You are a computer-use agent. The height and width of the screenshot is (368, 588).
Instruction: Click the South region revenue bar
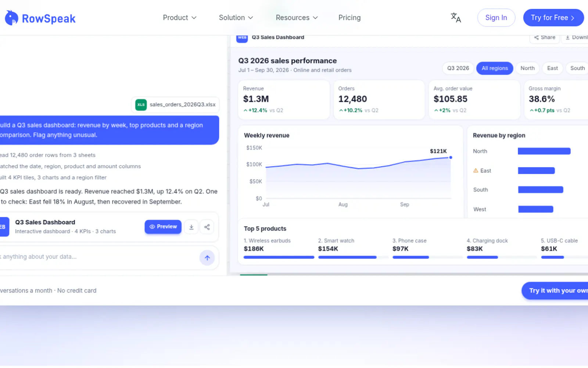(x=541, y=190)
